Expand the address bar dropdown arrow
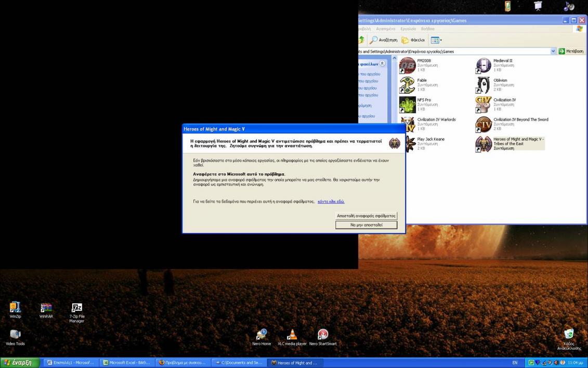Image resolution: width=588 pixels, height=368 pixels. click(x=553, y=52)
